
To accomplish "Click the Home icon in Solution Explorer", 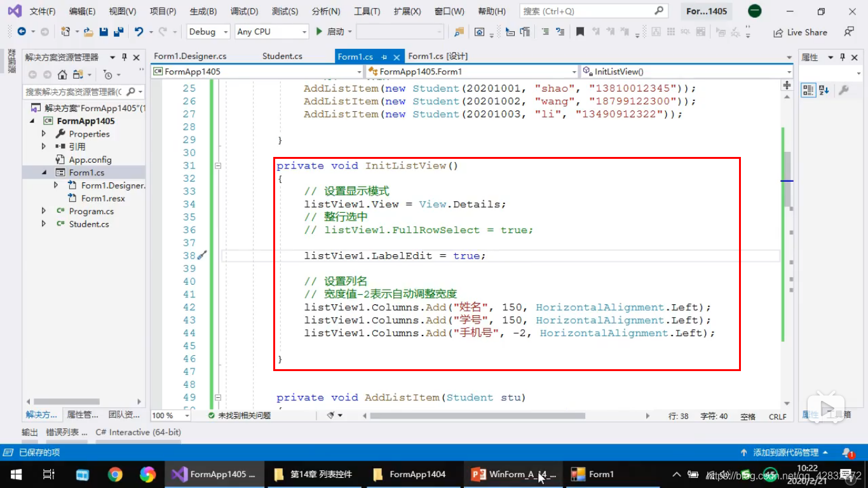I will [x=62, y=74].
